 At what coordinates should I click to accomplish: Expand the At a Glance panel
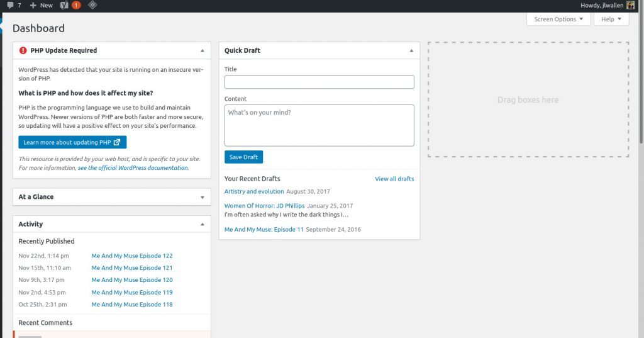pos(203,198)
